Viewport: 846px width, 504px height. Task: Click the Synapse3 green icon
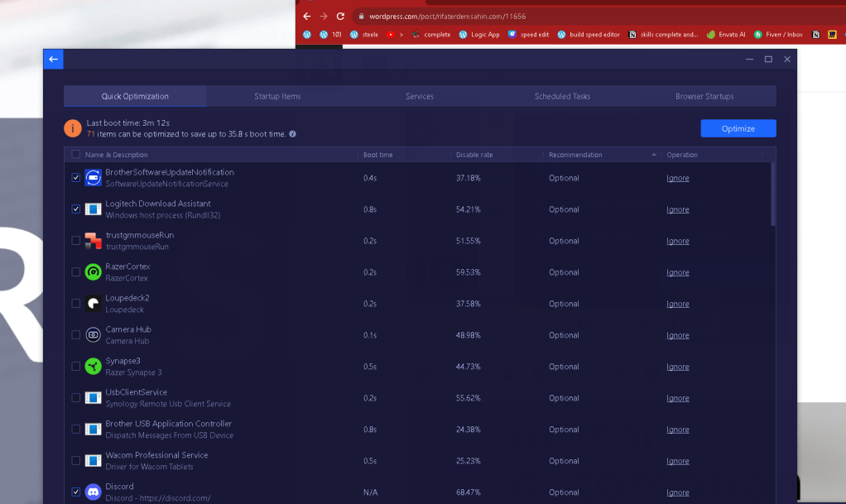point(93,367)
